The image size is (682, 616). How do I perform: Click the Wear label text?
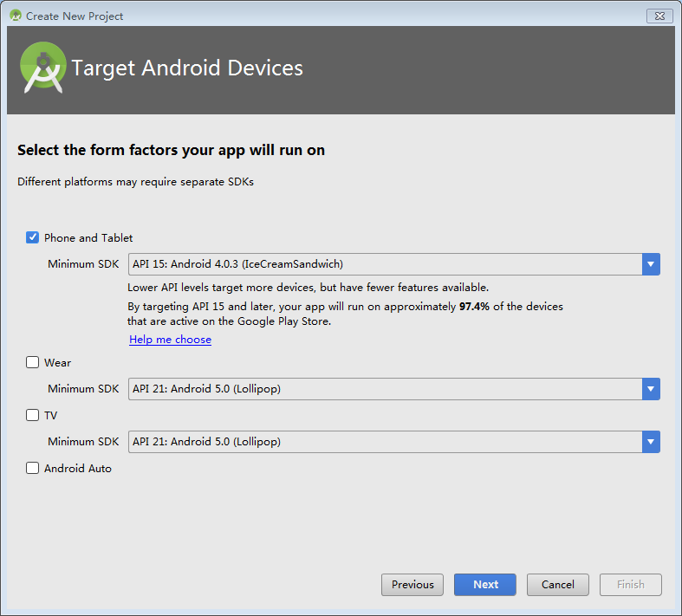point(57,363)
